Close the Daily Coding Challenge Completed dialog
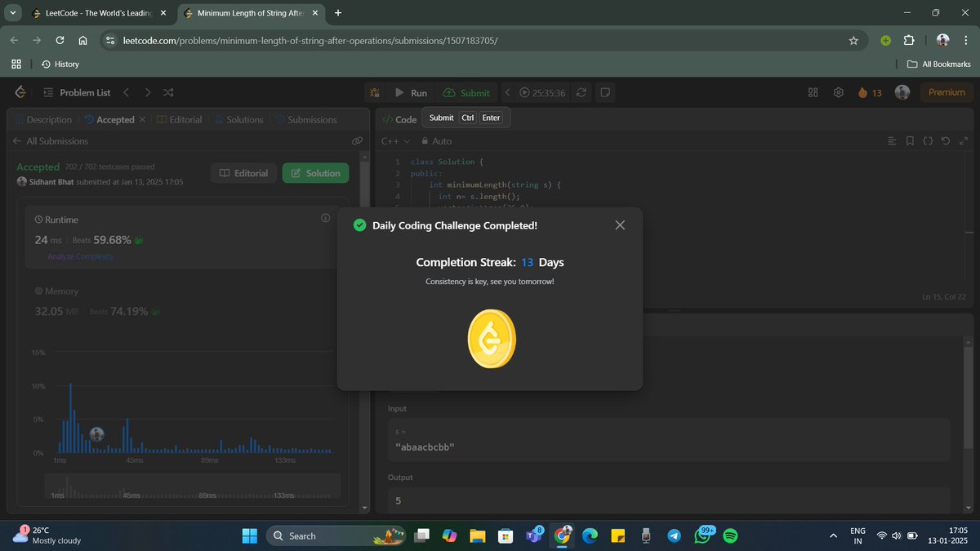 click(x=620, y=225)
